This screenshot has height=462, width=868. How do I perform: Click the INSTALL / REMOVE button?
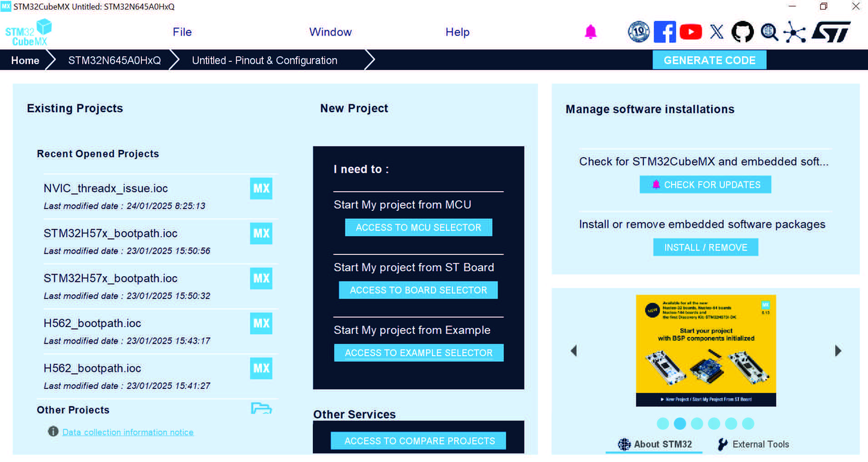706,247
